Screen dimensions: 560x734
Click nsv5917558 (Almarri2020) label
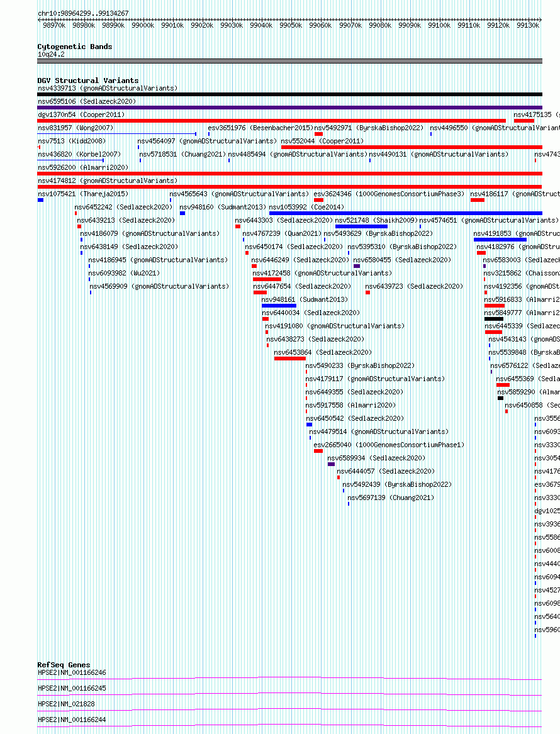point(350,405)
